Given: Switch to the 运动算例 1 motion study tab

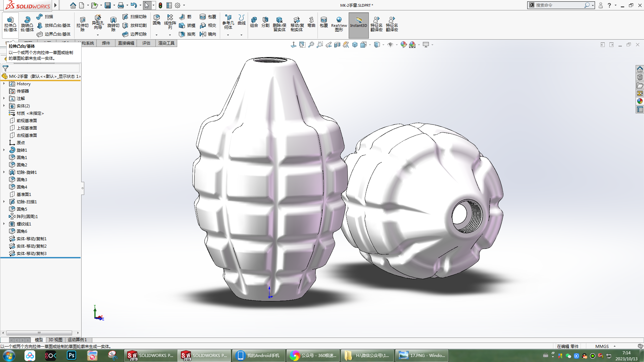Looking at the screenshot, I should tap(77, 340).
